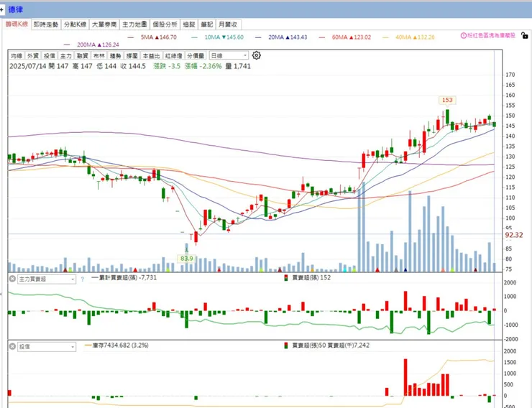Click the 83.9 low price label

[x=187, y=259]
